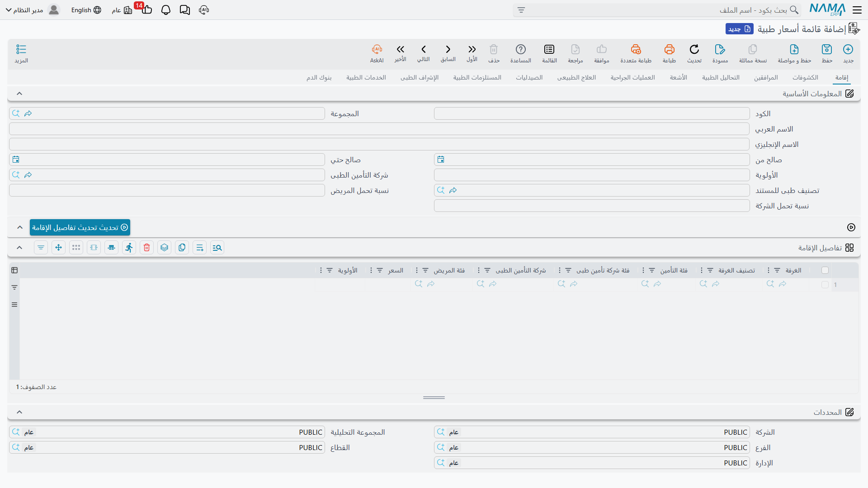Switch language to English

[x=86, y=10]
